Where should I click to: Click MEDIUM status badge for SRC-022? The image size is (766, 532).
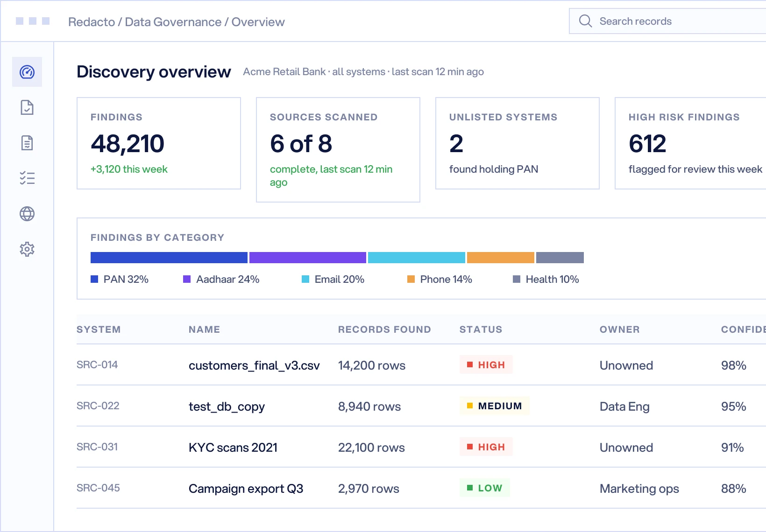tap(495, 406)
